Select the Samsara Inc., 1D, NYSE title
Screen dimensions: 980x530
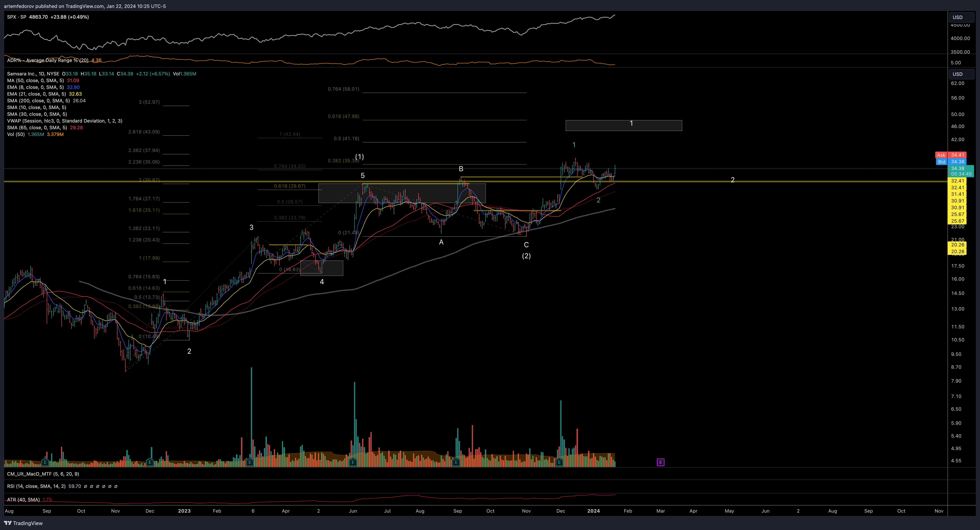tap(33, 74)
